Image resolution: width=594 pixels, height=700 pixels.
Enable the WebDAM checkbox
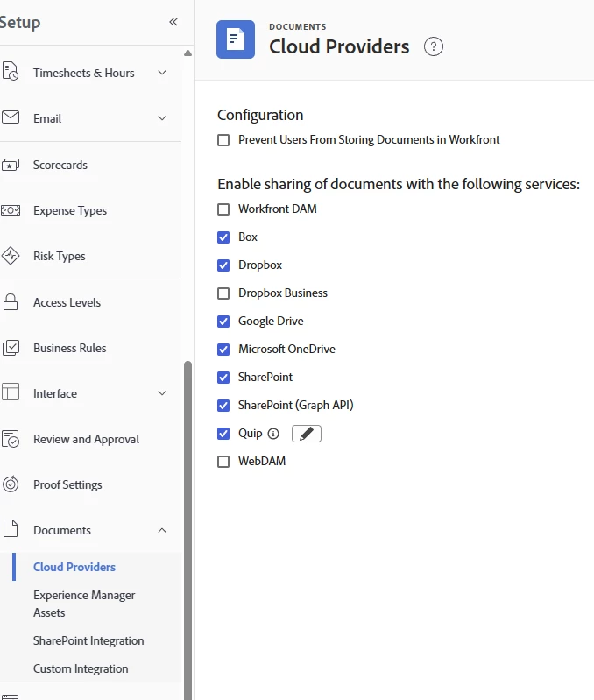[x=223, y=462]
